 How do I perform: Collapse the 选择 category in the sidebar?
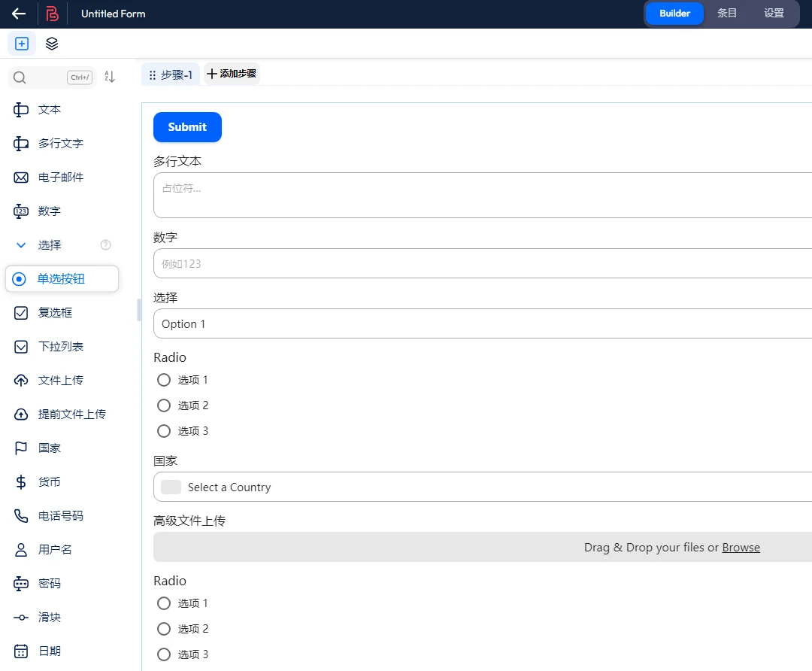(20, 244)
